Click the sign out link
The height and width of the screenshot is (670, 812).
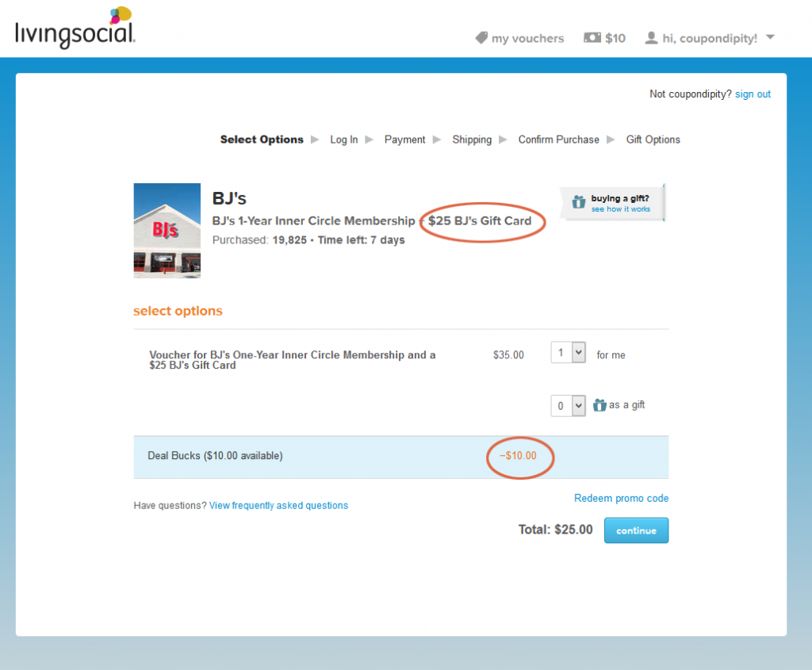[753, 94]
